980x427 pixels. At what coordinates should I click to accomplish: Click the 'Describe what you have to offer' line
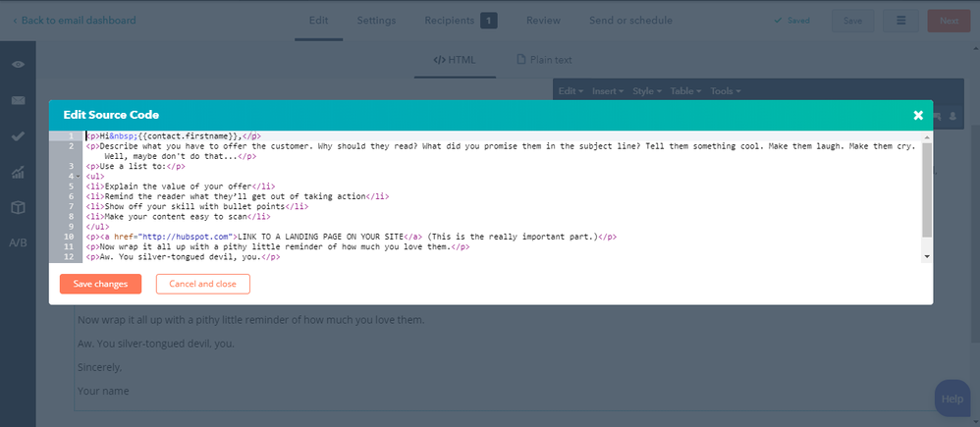pyautogui.click(x=501, y=151)
